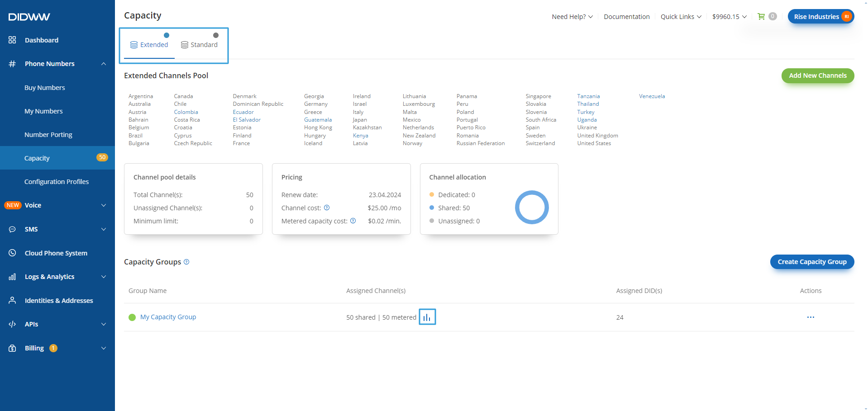
Task: Open the Need Help dropdown
Action: 572,17
